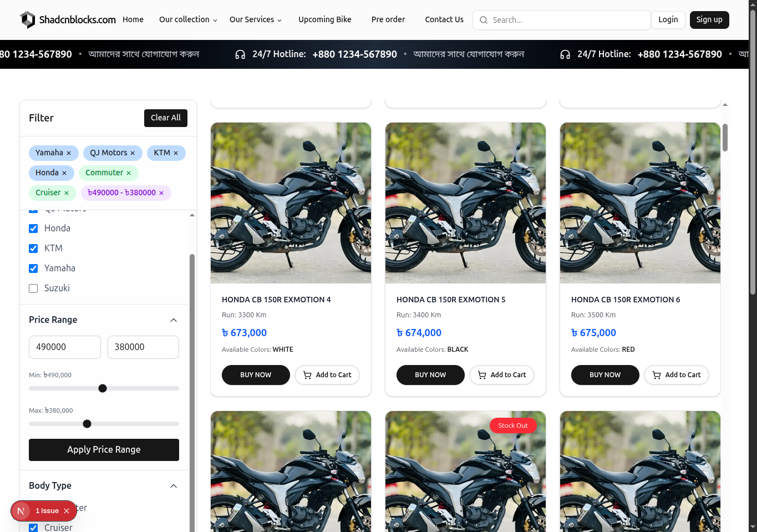Open the EXMOTION 6 bike image
The image size is (757, 532).
click(640, 203)
